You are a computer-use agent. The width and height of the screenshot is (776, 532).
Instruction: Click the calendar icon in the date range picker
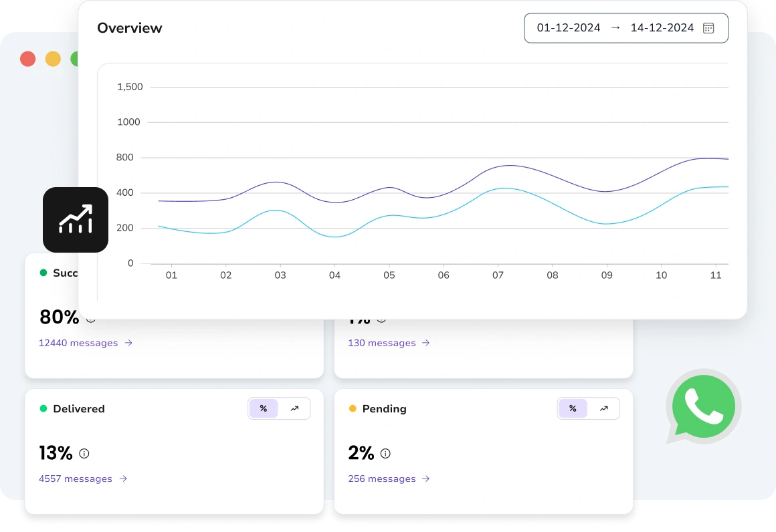tap(708, 27)
